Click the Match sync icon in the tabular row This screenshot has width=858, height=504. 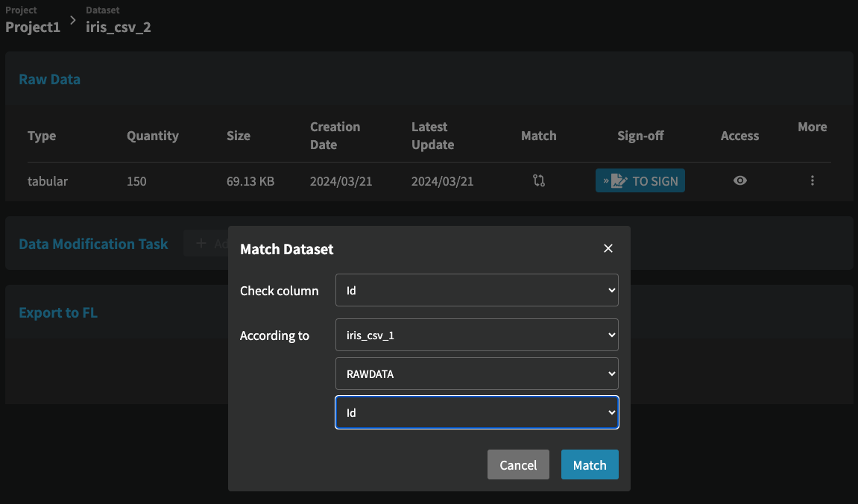(x=538, y=180)
